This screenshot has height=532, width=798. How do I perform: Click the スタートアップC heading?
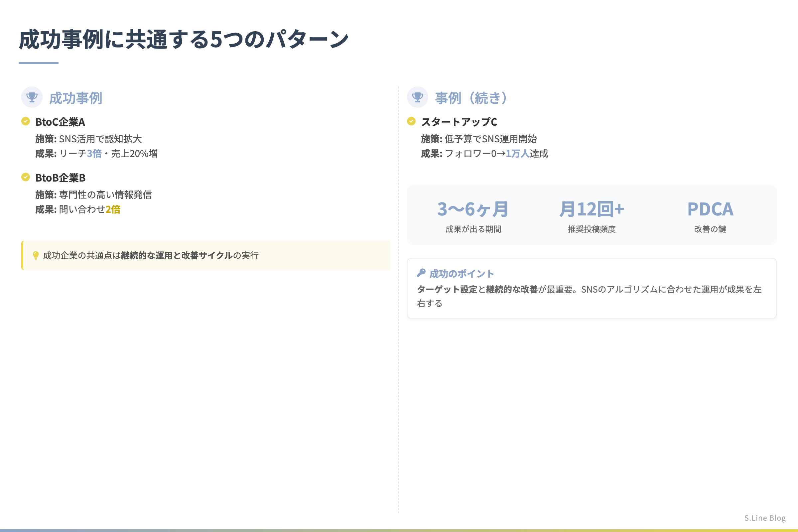pos(459,122)
